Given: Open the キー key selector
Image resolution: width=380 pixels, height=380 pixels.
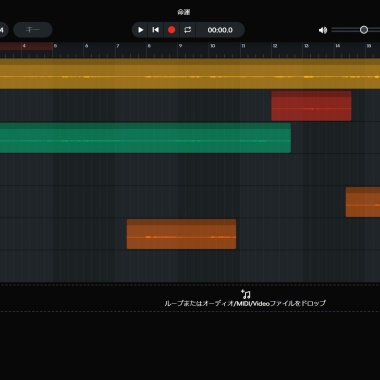Looking at the screenshot, I should (x=33, y=30).
